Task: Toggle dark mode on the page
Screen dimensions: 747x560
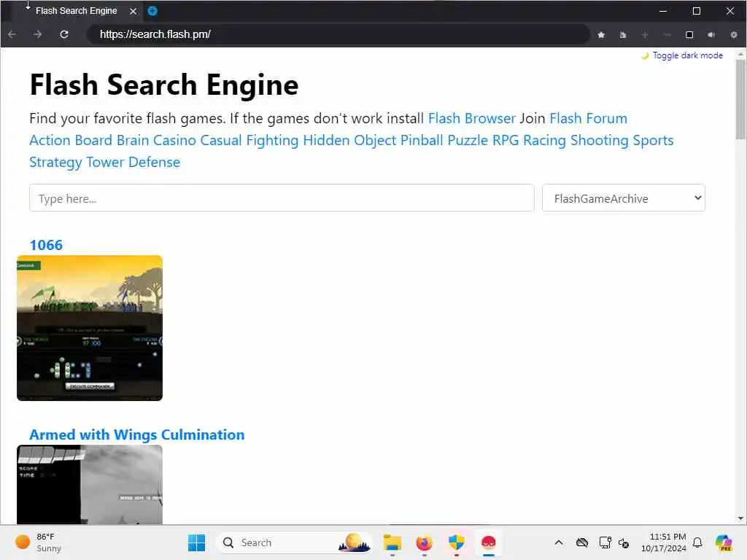Action: 687,55
